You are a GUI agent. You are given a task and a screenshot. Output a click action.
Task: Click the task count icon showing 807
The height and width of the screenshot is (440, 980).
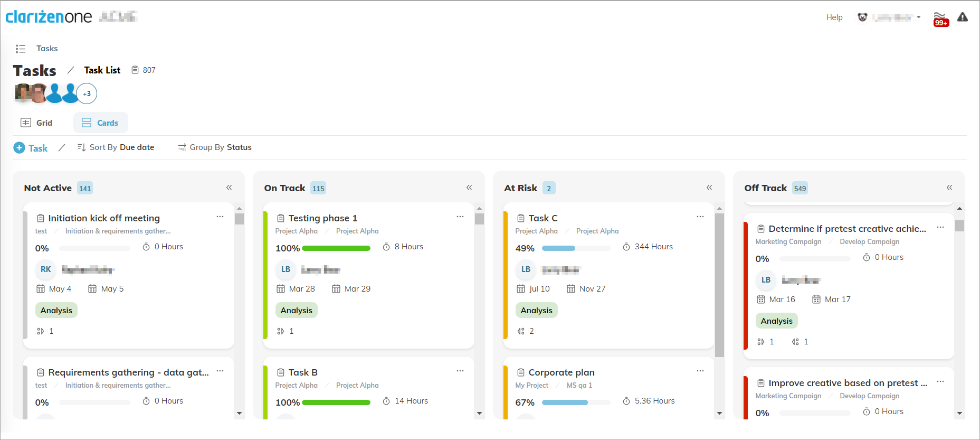(x=135, y=70)
